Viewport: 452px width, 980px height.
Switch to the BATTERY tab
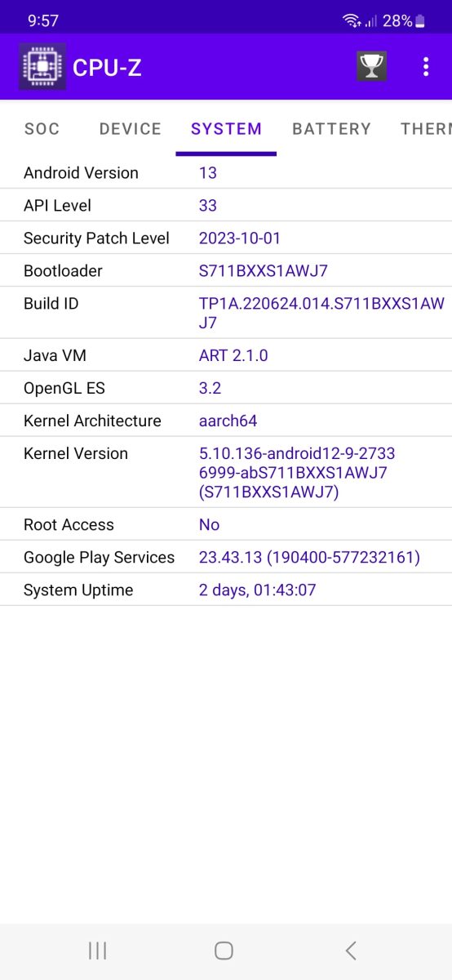pos(331,129)
